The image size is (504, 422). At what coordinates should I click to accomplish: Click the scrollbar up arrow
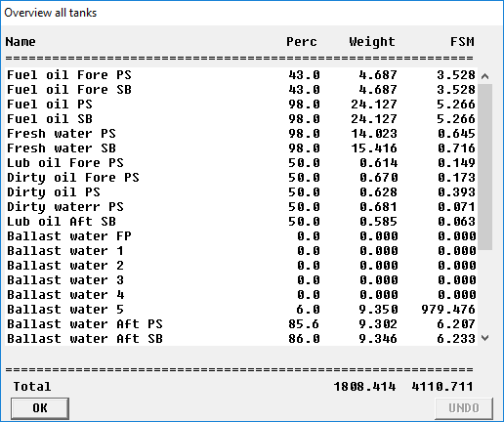coord(484,76)
